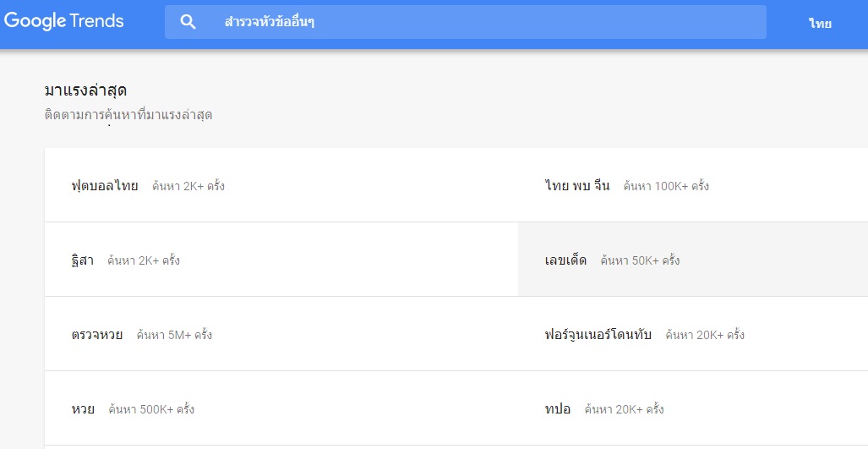Click the ค้นหา 500K+ ครั้ง count label
The height and width of the screenshot is (449, 868).
pos(151,410)
